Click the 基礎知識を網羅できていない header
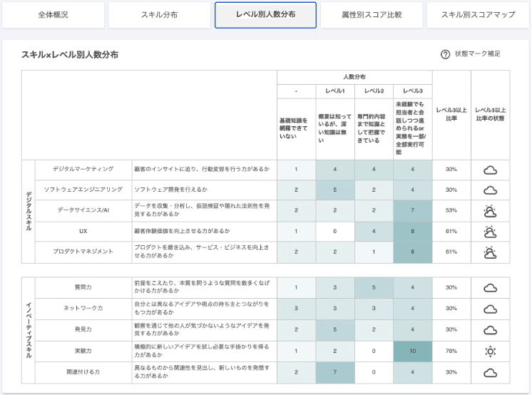The height and width of the screenshot is (395, 532). coord(296,128)
